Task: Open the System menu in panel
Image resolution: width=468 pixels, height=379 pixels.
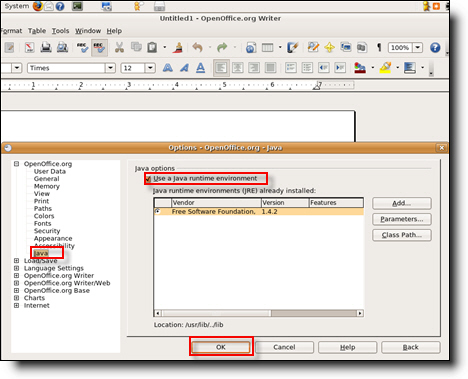Action: (x=17, y=6)
